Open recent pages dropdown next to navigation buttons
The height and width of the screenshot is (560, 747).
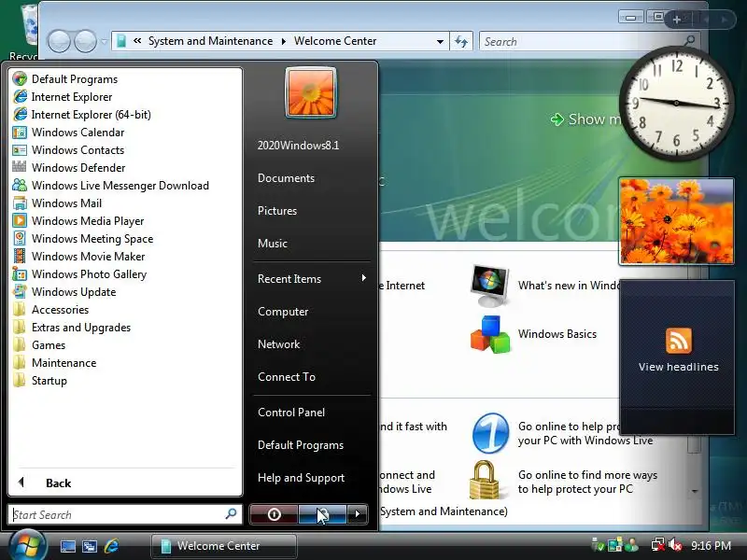coord(104,41)
